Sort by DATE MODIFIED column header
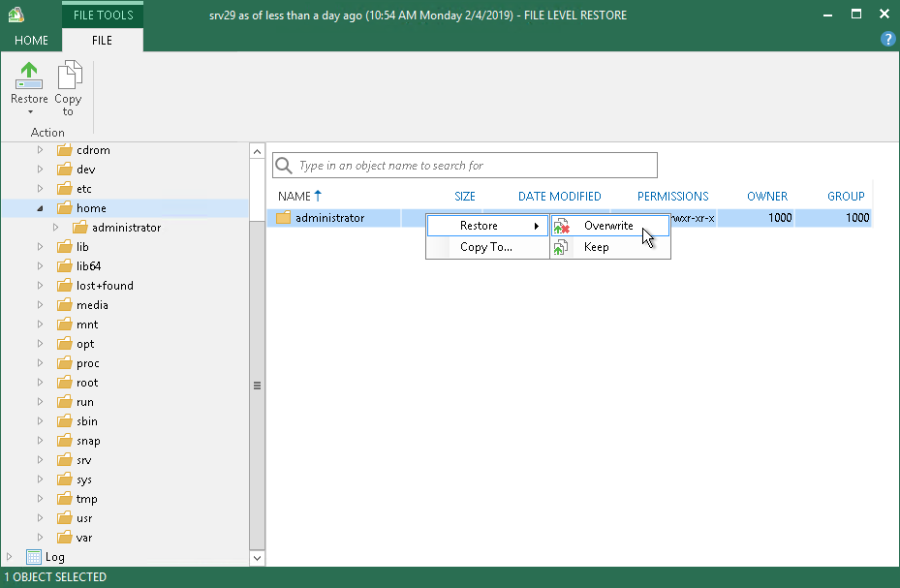 560,197
